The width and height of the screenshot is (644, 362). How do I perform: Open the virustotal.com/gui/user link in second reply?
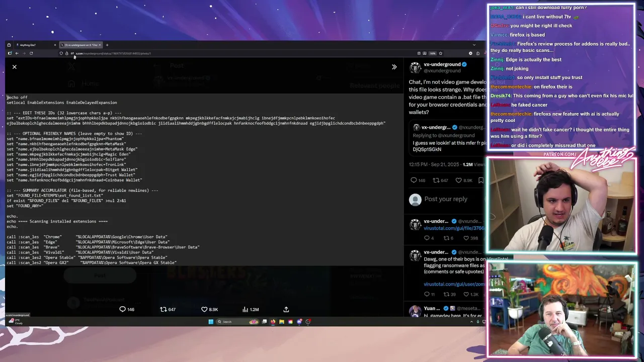pos(455,284)
